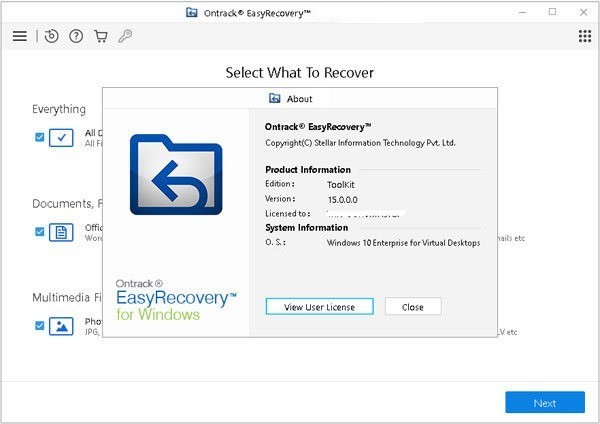Toggle the Photos checkbox
The height and width of the screenshot is (424, 600).
[40, 326]
